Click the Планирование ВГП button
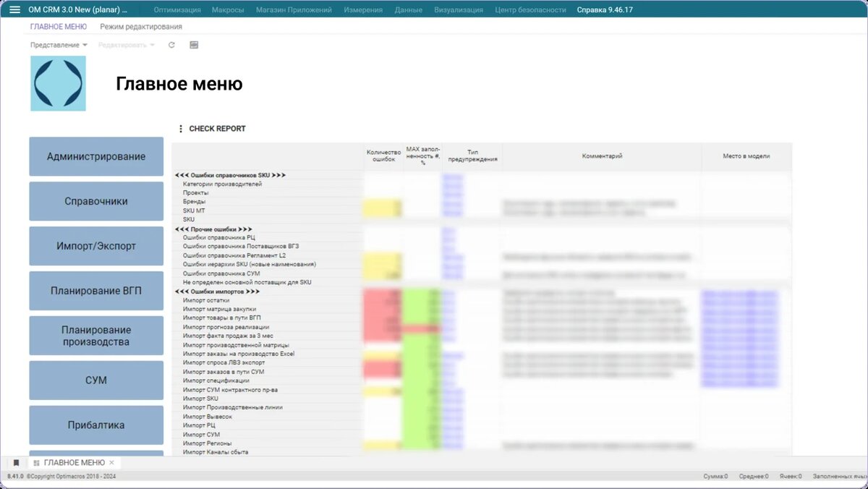 click(95, 291)
